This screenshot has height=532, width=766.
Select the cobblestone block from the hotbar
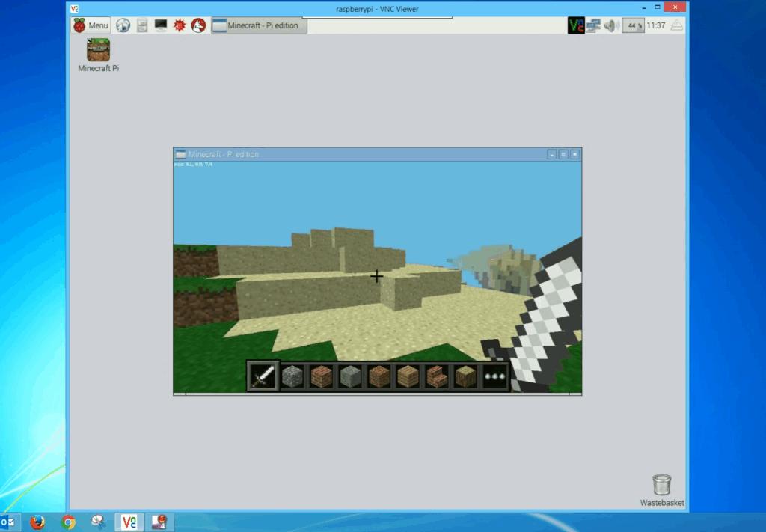click(x=292, y=375)
